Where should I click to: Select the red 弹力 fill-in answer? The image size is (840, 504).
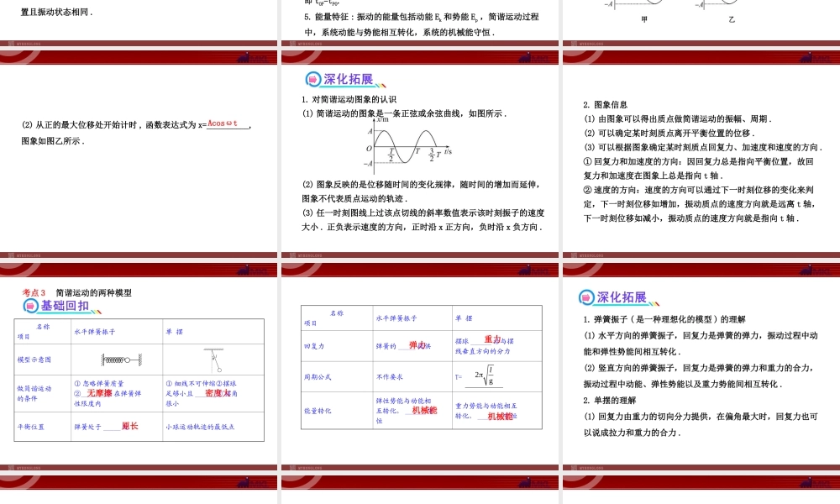[x=415, y=346]
